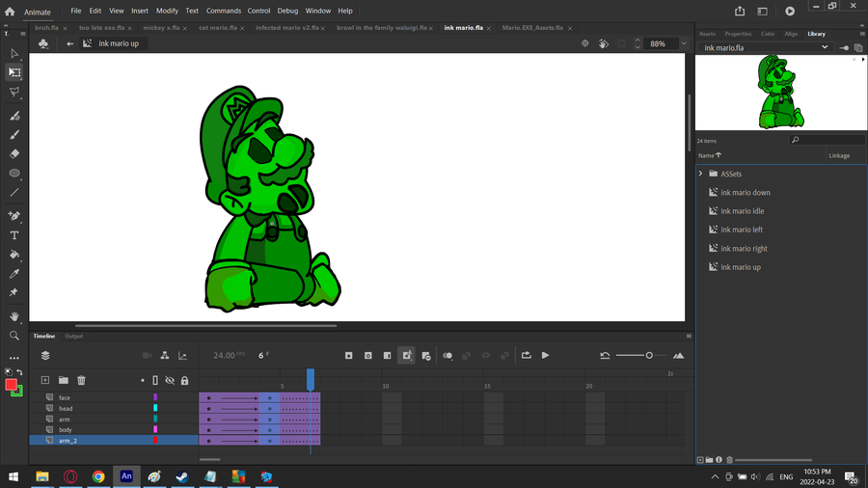Select the Text tool

[x=14, y=235]
